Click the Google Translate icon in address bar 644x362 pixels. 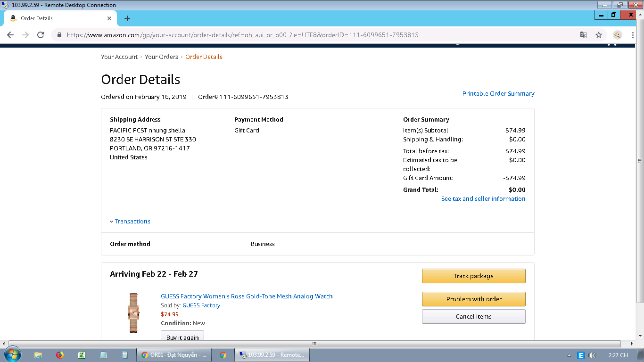pos(584,35)
